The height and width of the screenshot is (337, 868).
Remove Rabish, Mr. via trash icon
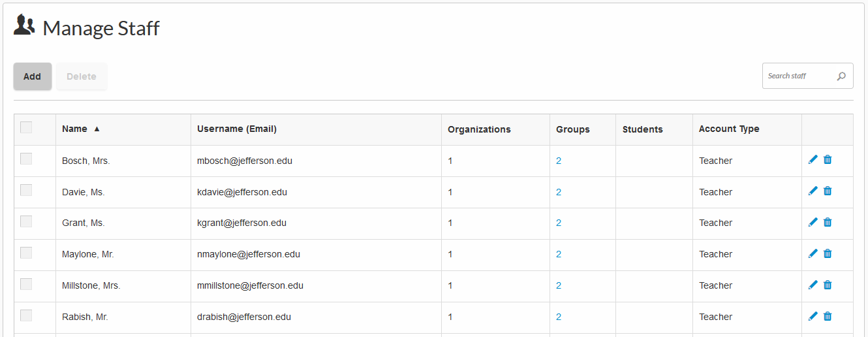click(x=828, y=316)
